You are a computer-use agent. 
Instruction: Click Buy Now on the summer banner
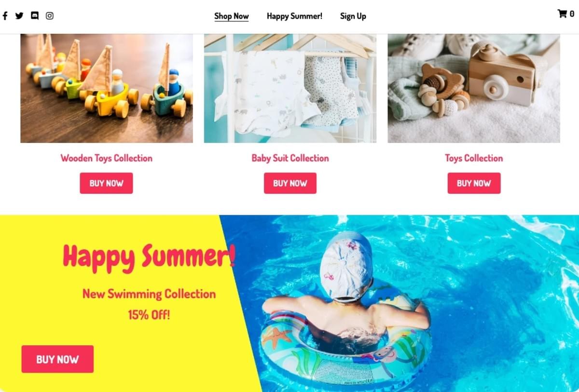57,359
